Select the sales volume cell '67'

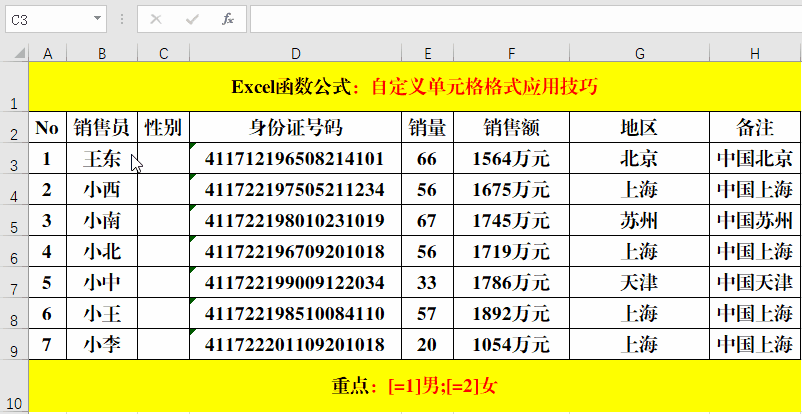428,220
